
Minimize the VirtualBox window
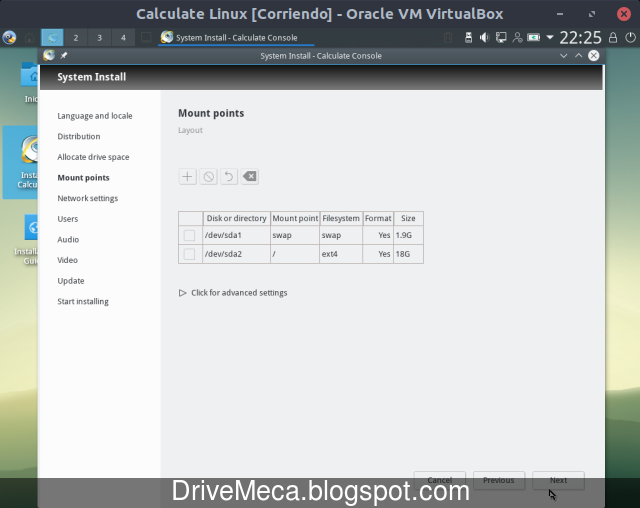click(560, 14)
